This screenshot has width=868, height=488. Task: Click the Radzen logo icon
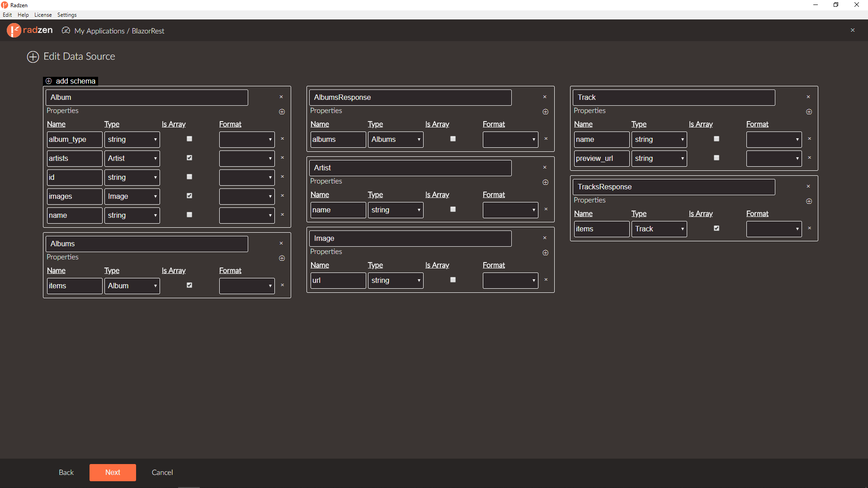click(14, 30)
